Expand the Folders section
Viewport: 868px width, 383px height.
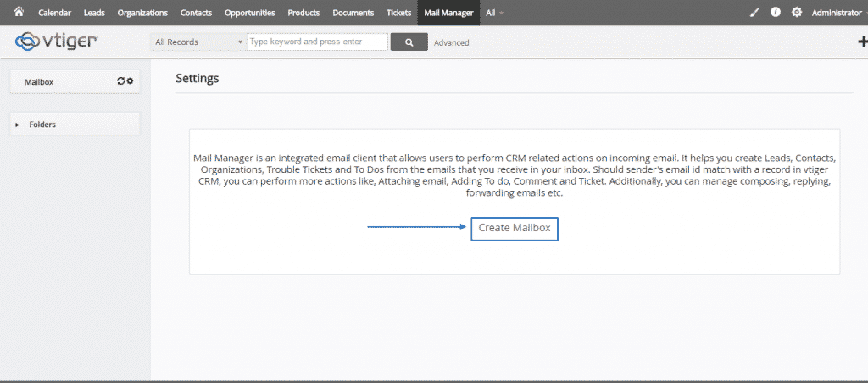coord(75,125)
